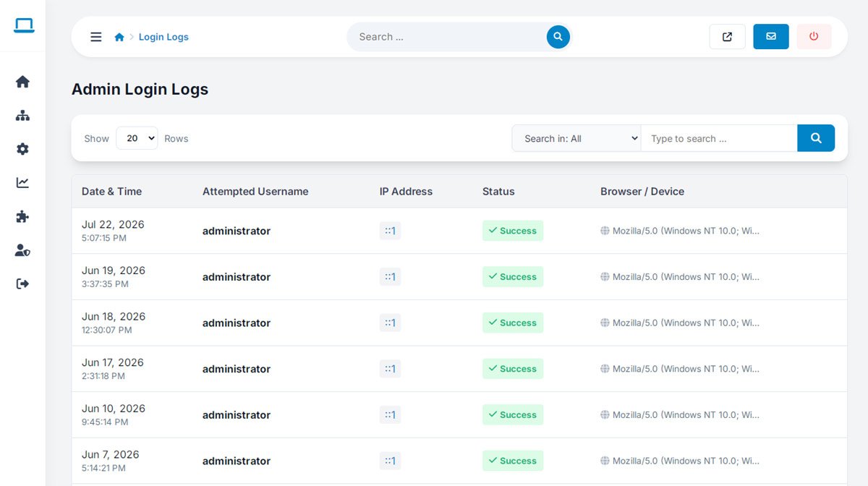
Task: Click the 'Jul 22, 2026' date cell
Action: pos(113,225)
